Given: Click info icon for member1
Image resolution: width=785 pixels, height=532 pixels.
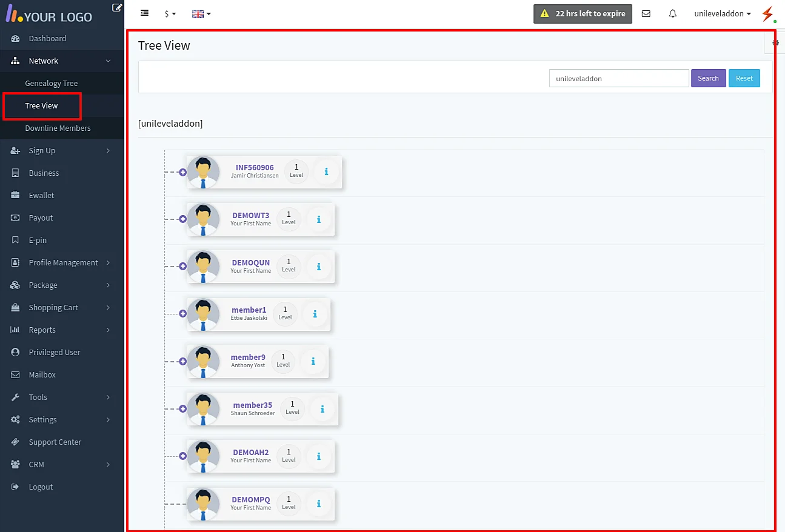Looking at the screenshot, I should (x=315, y=314).
